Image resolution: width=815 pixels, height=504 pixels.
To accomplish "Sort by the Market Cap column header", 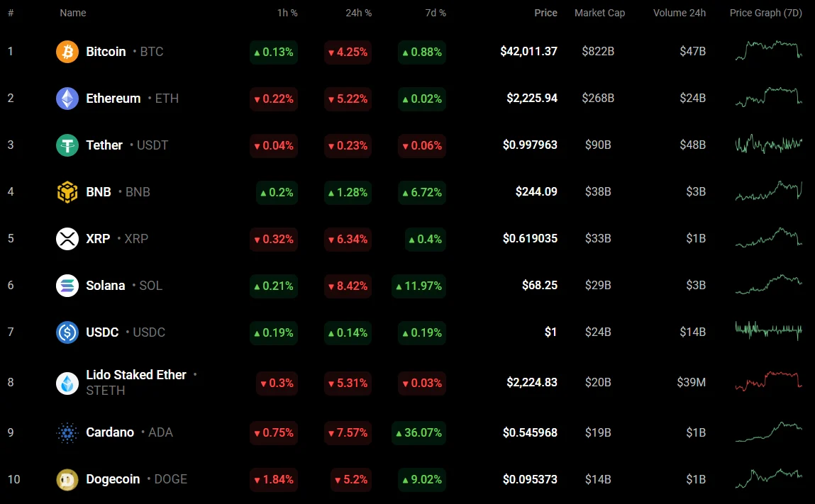I will 599,13.
